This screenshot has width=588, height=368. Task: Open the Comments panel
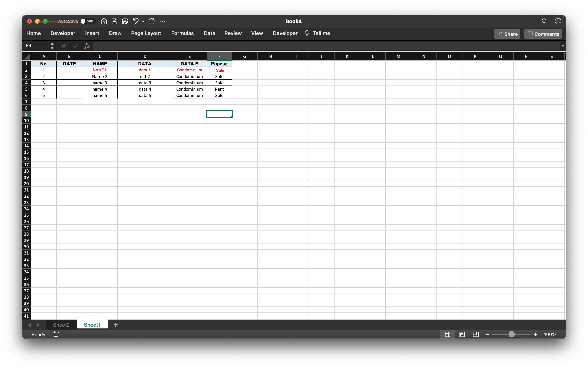[543, 33]
